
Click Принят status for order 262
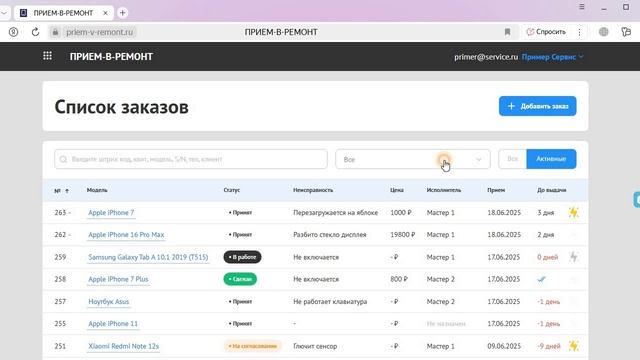coord(240,235)
